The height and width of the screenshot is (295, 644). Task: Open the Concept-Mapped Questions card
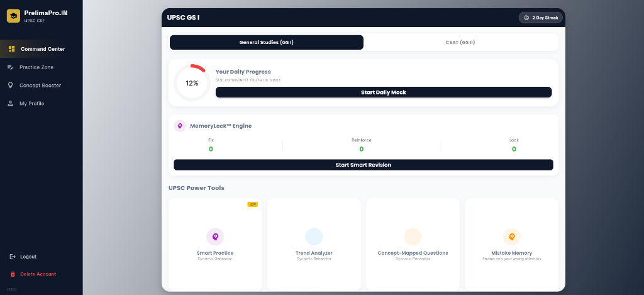click(x=413, y=244)
